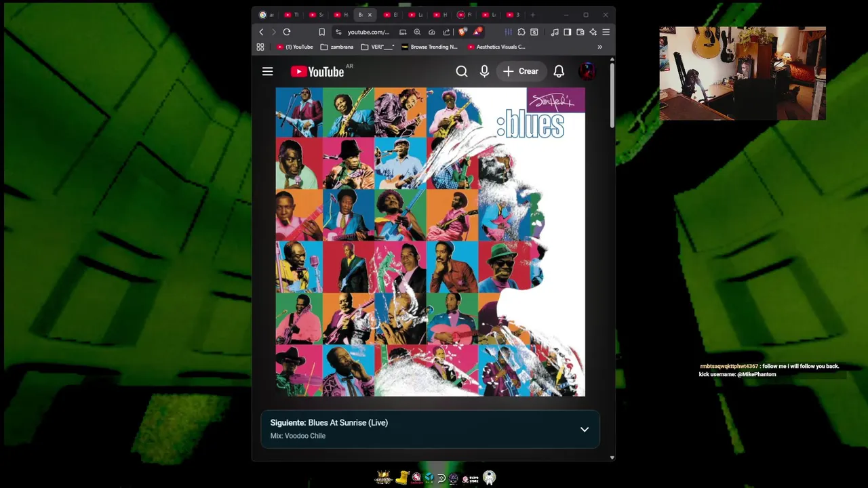Open the apps grid in bookmarks bar
This screenshot has height=488, width=868.
click(260, 47)
